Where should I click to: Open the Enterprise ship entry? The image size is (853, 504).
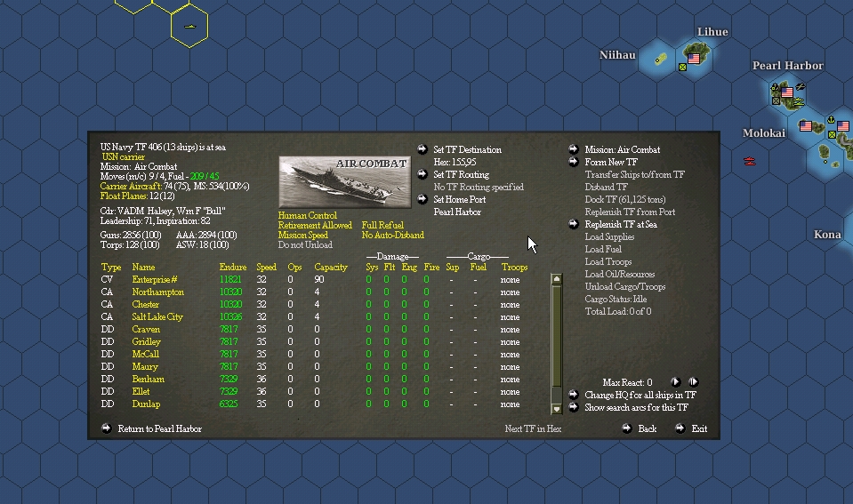(x=155, y=279)
